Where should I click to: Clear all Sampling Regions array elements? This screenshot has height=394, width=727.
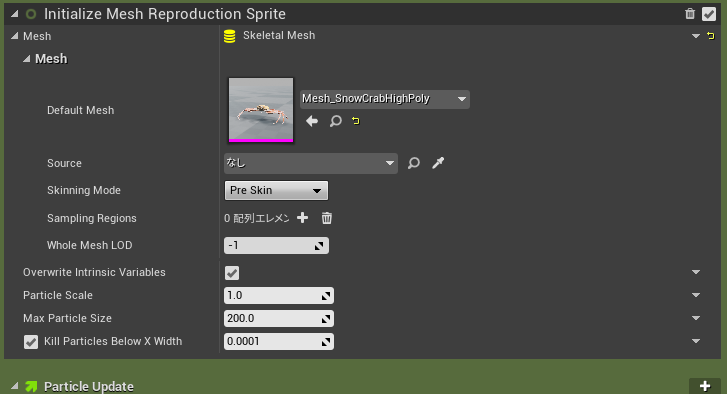point(327,218)
